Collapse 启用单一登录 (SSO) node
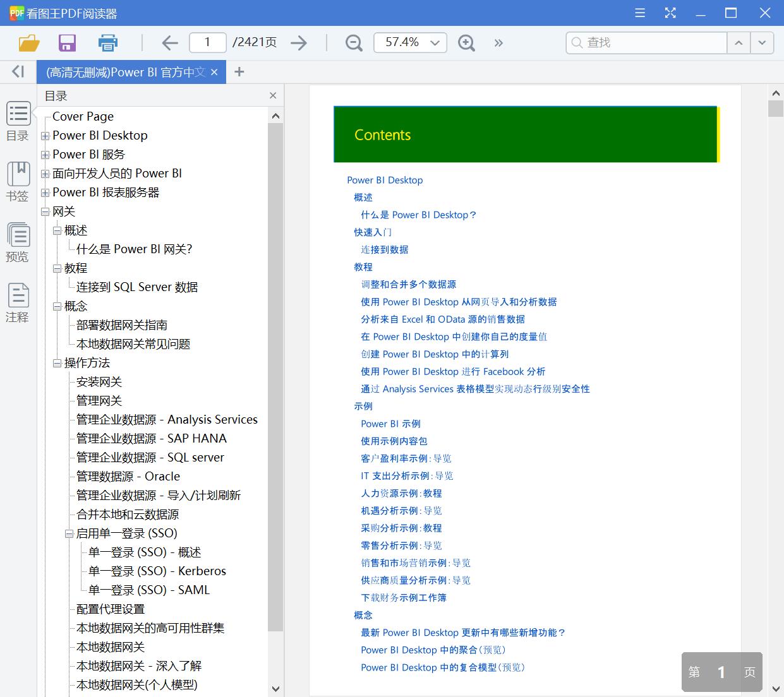This screenshot has height=697, width=784. tap(69, 533)
